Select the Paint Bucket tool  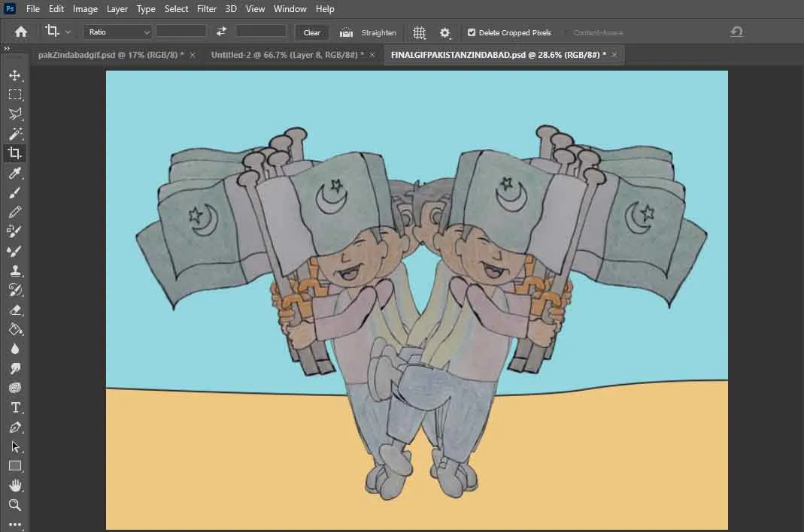pyautogui.click(x=15, y=329)
